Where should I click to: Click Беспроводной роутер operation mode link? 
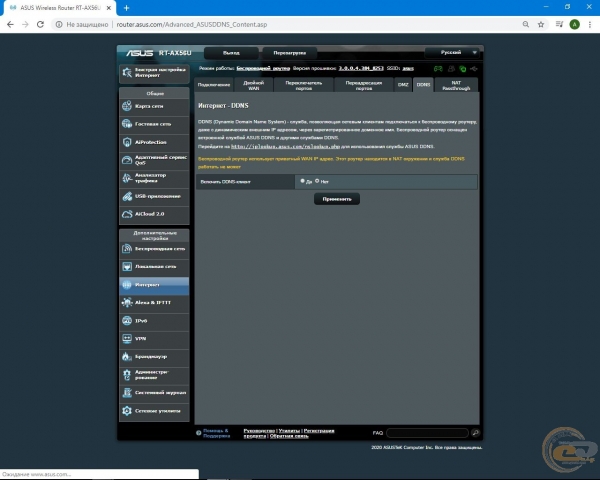[263, 69]
